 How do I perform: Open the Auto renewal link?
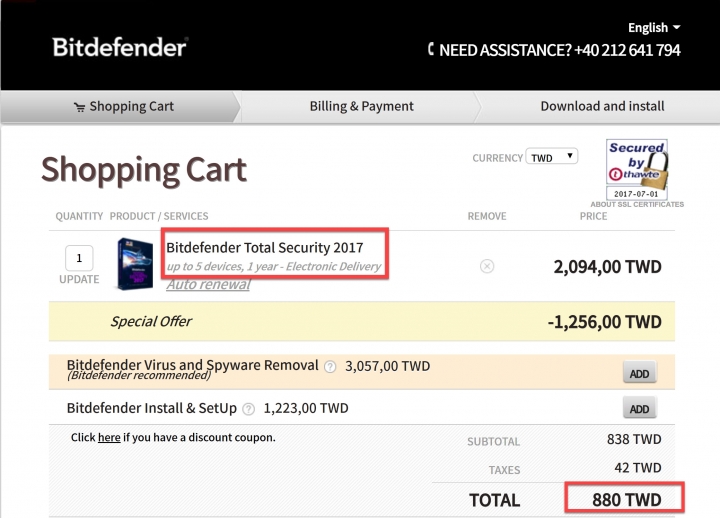208,285
